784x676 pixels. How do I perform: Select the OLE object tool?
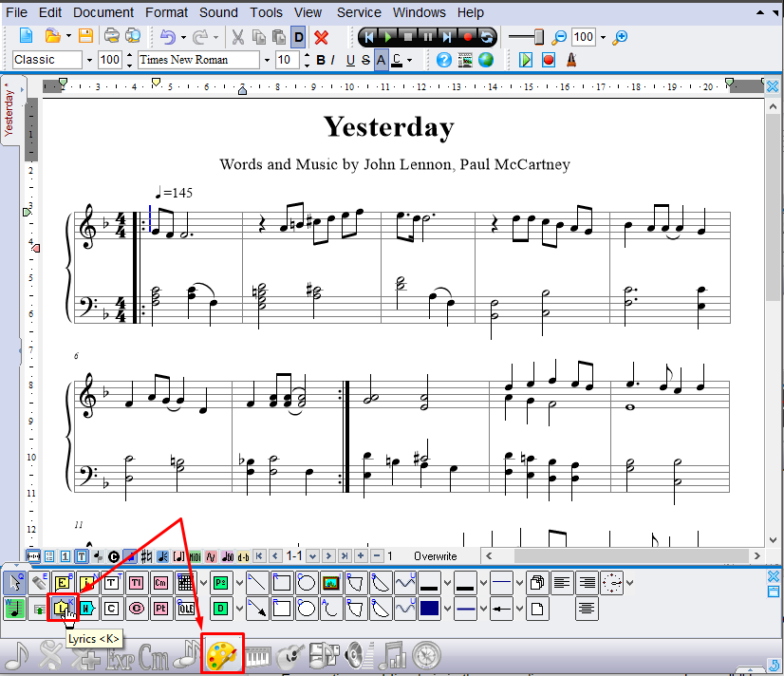pyautogui.click(x=185, y=609)
